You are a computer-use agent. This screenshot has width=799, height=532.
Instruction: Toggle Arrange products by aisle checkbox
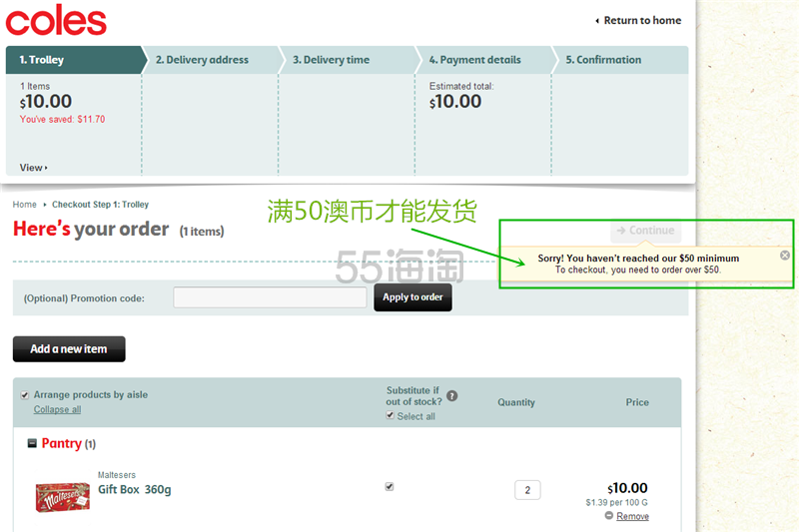pos(25,395)
